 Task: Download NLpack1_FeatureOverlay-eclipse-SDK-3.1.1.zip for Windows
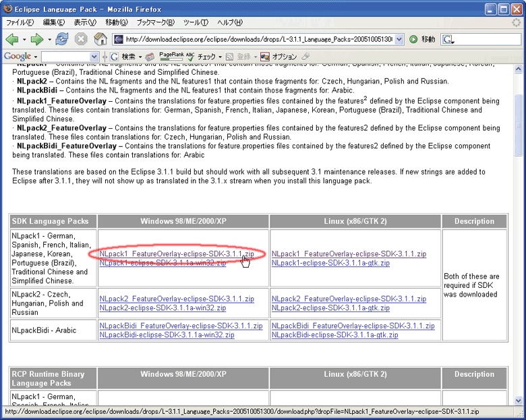pos(177,254)
